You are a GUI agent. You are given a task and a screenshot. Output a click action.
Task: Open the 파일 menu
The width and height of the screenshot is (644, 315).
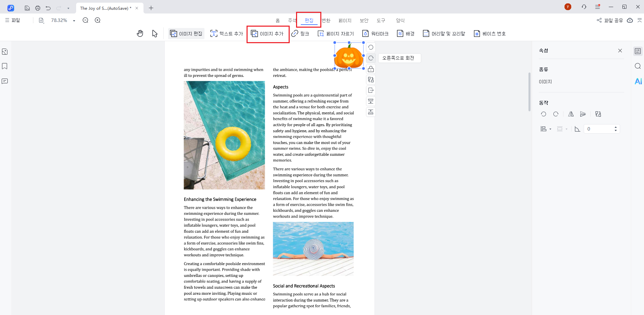click(x=13, y=20)
